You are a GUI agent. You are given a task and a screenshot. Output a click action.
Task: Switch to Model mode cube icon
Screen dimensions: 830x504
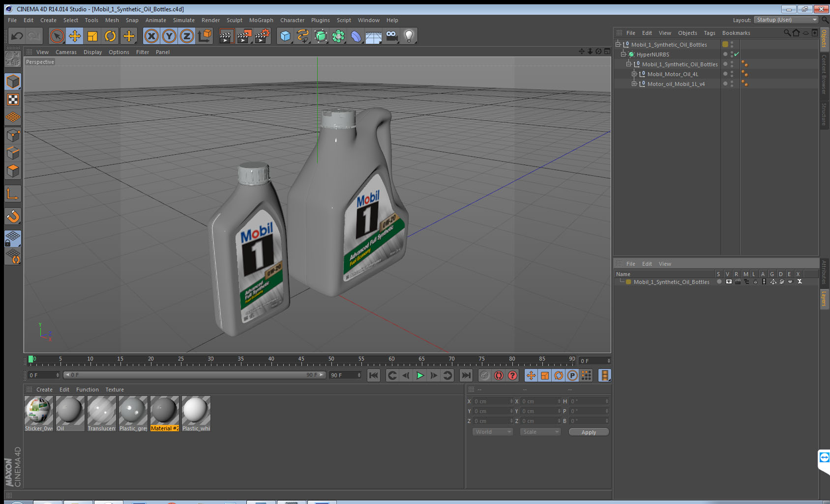[13, 82]
